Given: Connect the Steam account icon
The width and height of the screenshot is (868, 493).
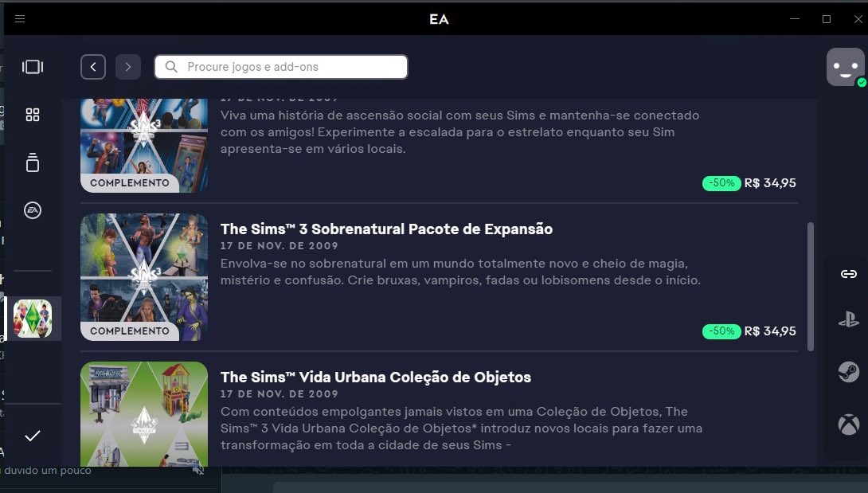Looking at the screenshot, I should pyautogui.click(x=849, y=372).
